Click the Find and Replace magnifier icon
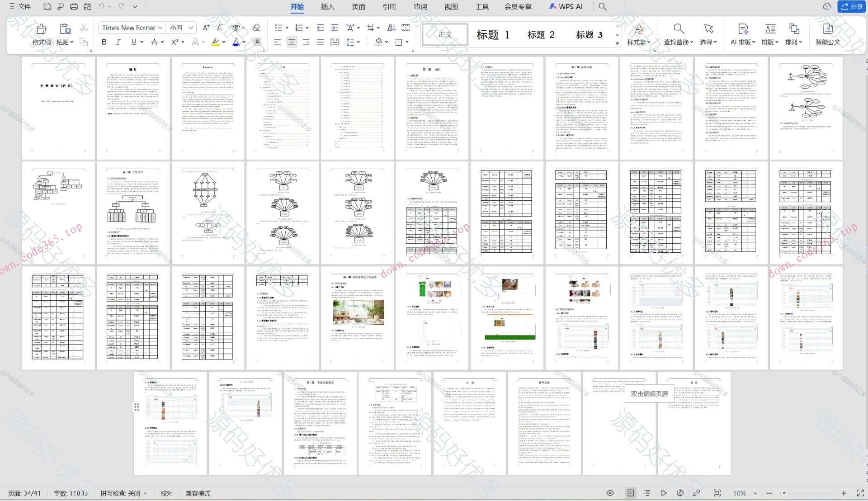The width and height of the screenshot is (868, 501). (678, 29)
